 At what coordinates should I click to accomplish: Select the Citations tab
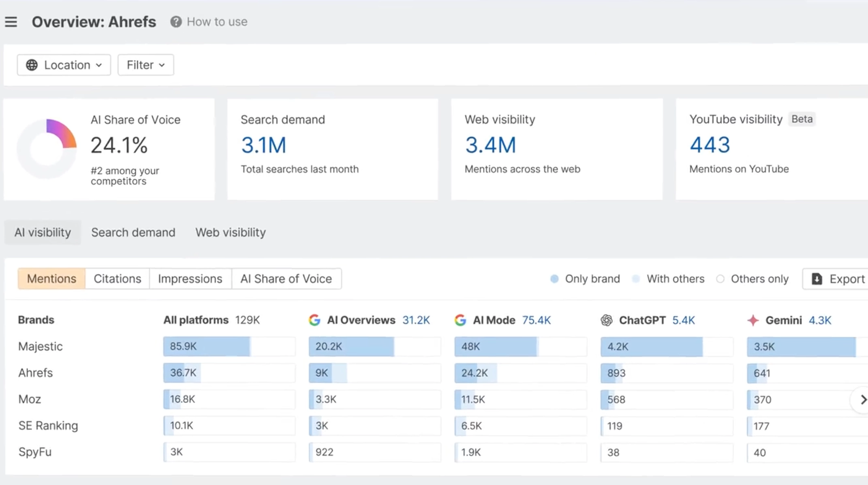(x=118, y=279)
